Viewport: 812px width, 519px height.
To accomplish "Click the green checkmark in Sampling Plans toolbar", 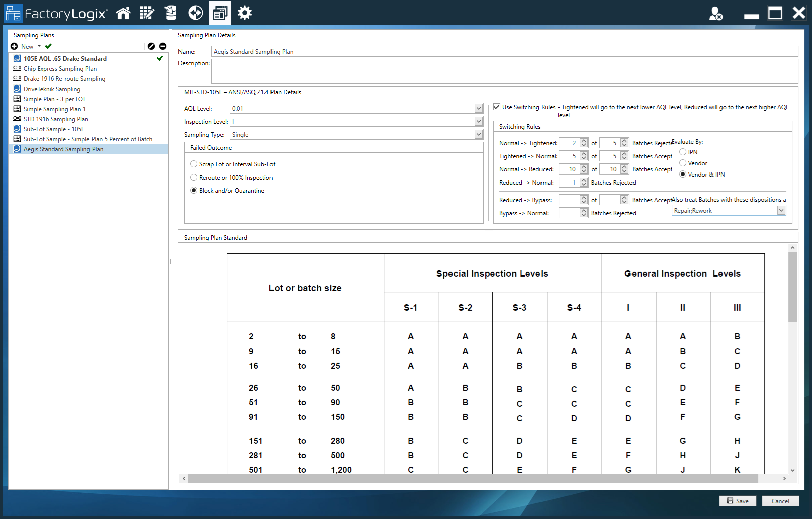I will pyautogui.click(x=48, y=46).
